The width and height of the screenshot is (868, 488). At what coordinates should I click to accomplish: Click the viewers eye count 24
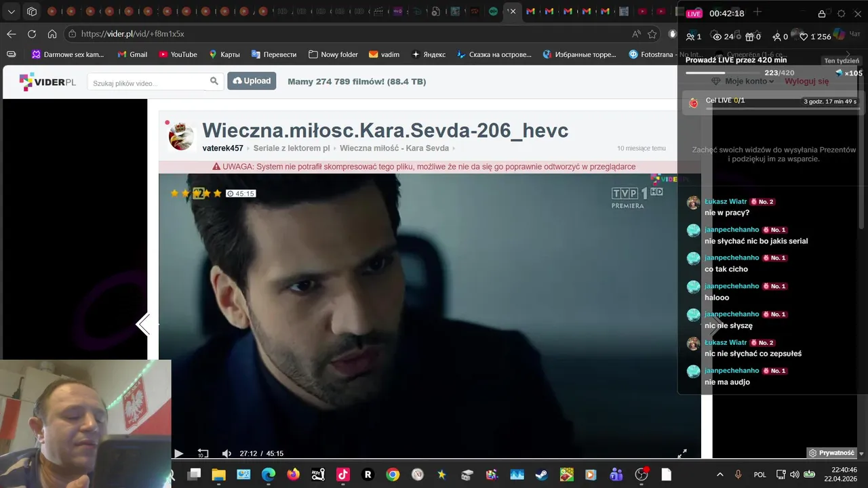pyautogui.click(x=723, y=37)
